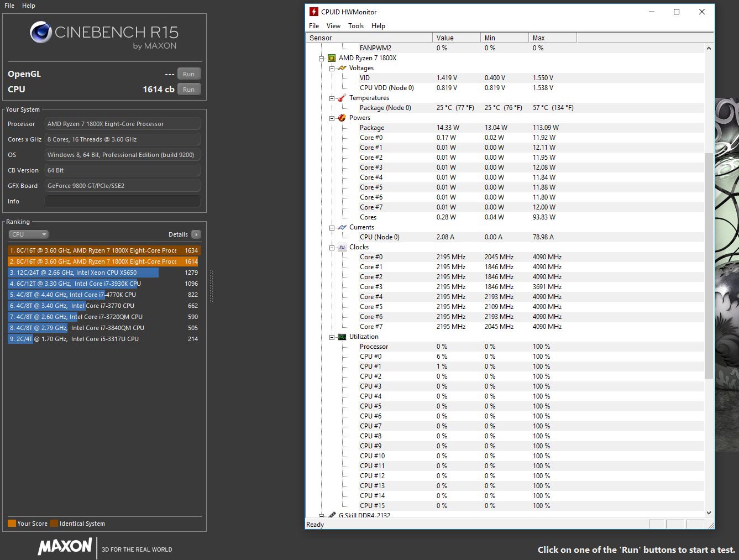Collapse the AMD Ryzen 7 1800X tree node

321,58
